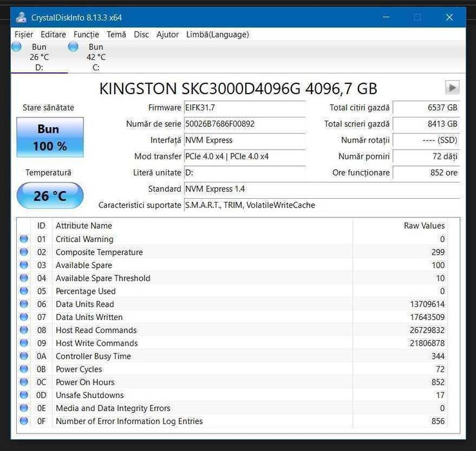Click the status dot for Media and Data Integrity Errors
Image resolution: width=476 pixels, height=451 pixels.
click(x=24, y=408)
